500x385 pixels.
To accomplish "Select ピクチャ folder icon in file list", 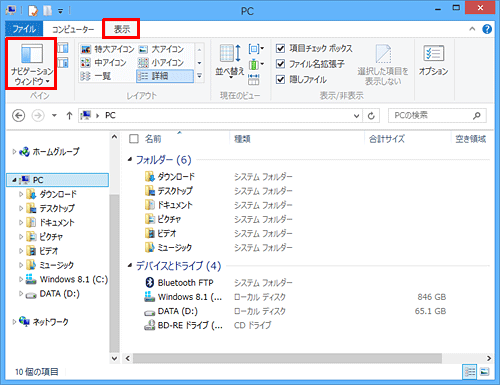I will tap(150, 219).
